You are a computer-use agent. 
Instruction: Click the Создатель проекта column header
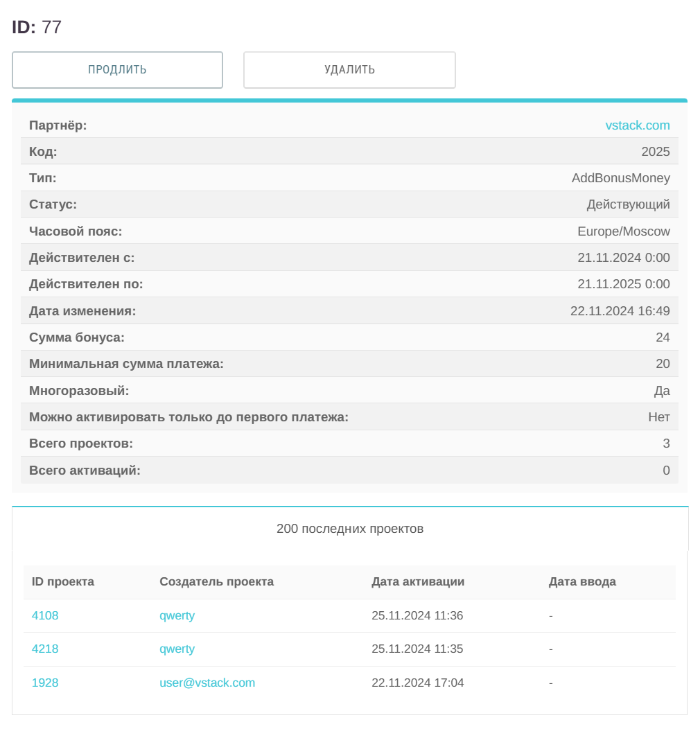coord(216,581)
